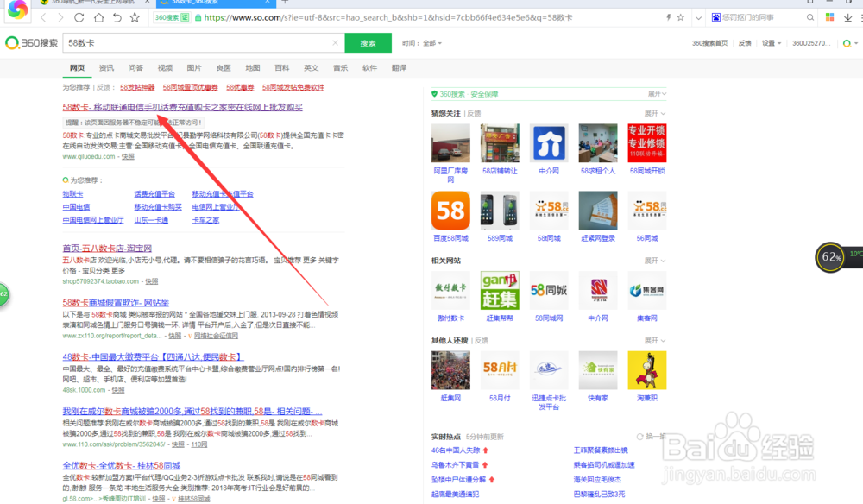Click the 赶集帮帮 ganji logo icon
The image size is (863, 504).
(x=500, y=290)
